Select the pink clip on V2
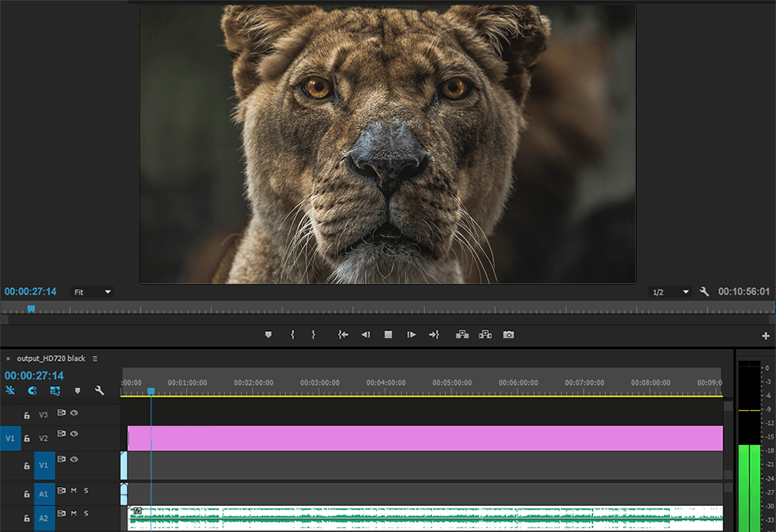Image resolution: width=776 pixels, height=532 pixels. pyautogui.click(x=425, y=438)
